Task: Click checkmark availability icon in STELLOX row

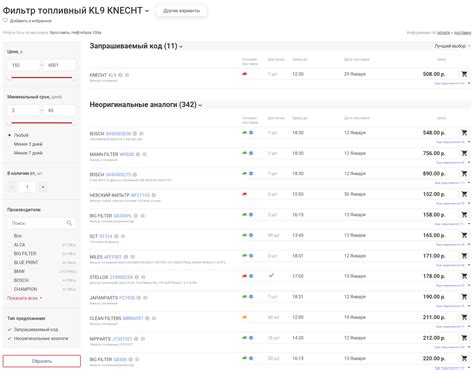Action: [x=271, y=275]
